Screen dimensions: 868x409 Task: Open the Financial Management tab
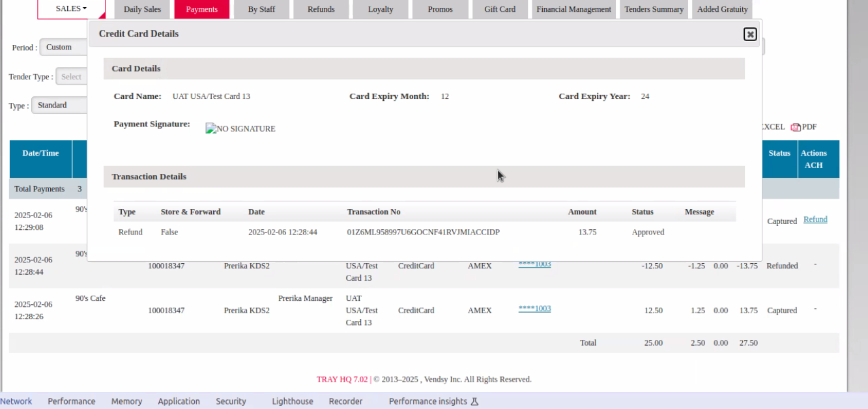573,9
